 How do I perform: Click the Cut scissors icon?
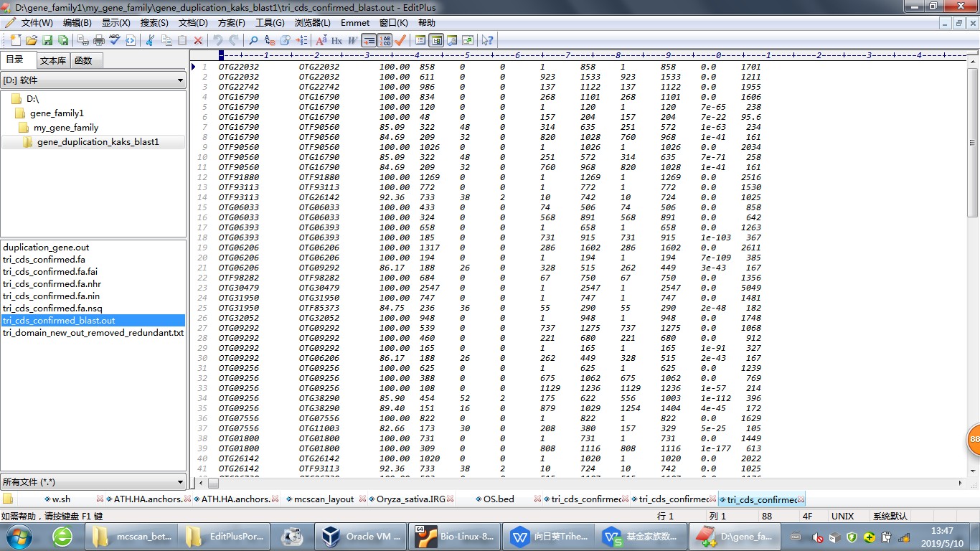(151, 41)
